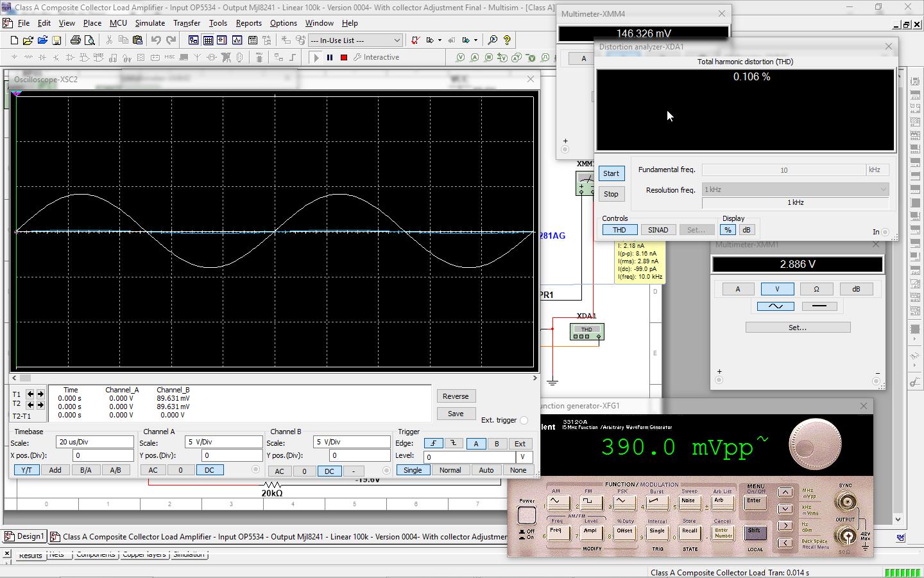Click Start on distortion analyzer
This screenshot has width=924, height=578.
click(611, 173)
